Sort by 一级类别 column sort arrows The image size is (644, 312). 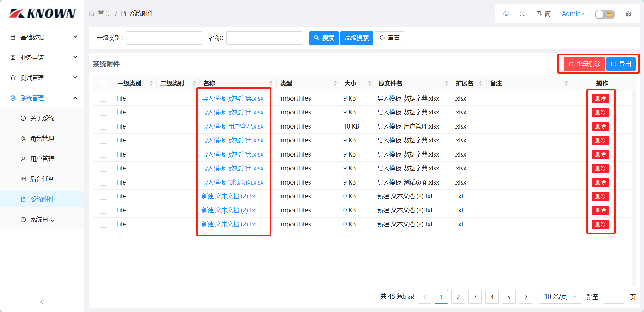tap(151, 83)
